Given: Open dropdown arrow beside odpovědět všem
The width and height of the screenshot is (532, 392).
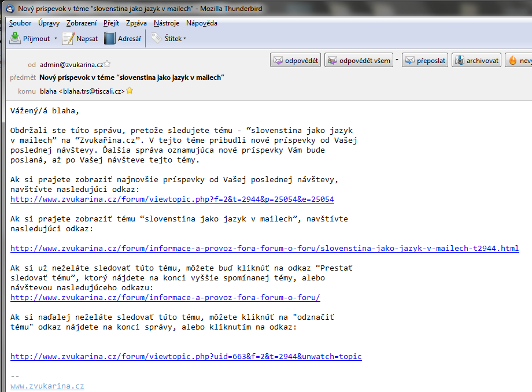Looking at the screenshot, I should [x=397, y=61].
